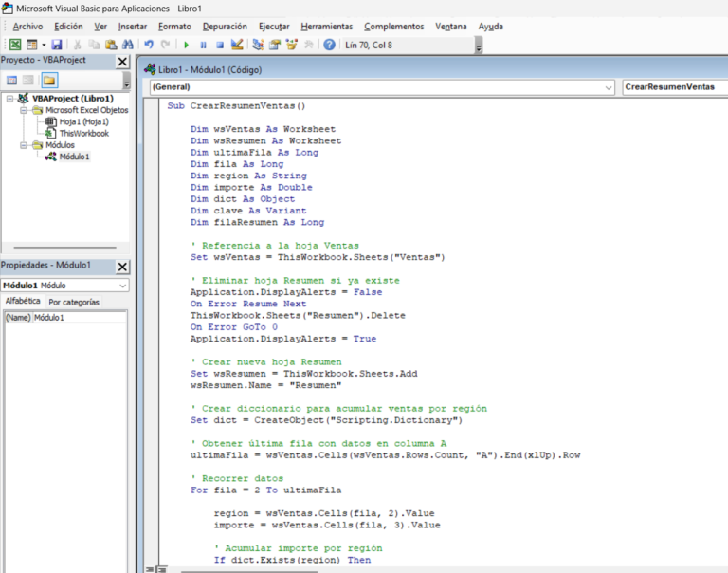Collapse the Módulos folder node
Image resolution: width=728 pixels, height=573 pixels.
(x=24, y=145)
